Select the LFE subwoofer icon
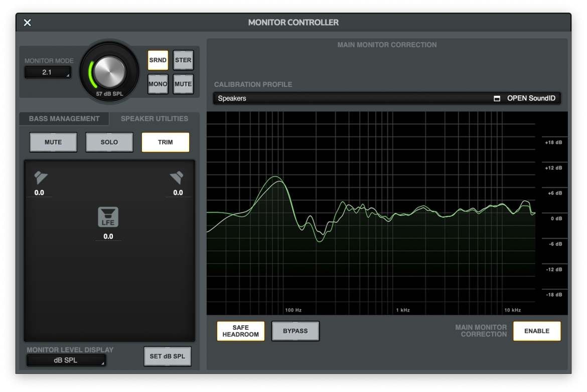Viewport: 587px width, 392px height. tap(108, 217)
